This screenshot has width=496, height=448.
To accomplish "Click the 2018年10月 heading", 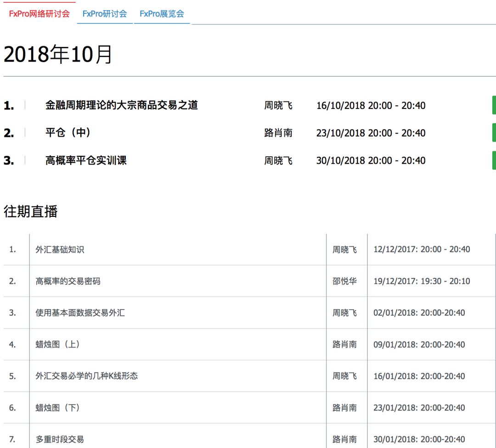I will click(57, 54).
